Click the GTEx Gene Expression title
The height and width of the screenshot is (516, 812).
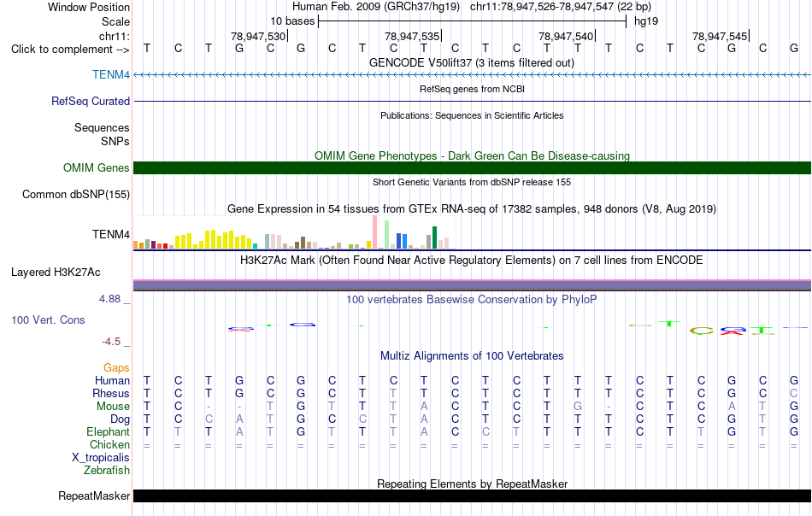pos(472,208)
